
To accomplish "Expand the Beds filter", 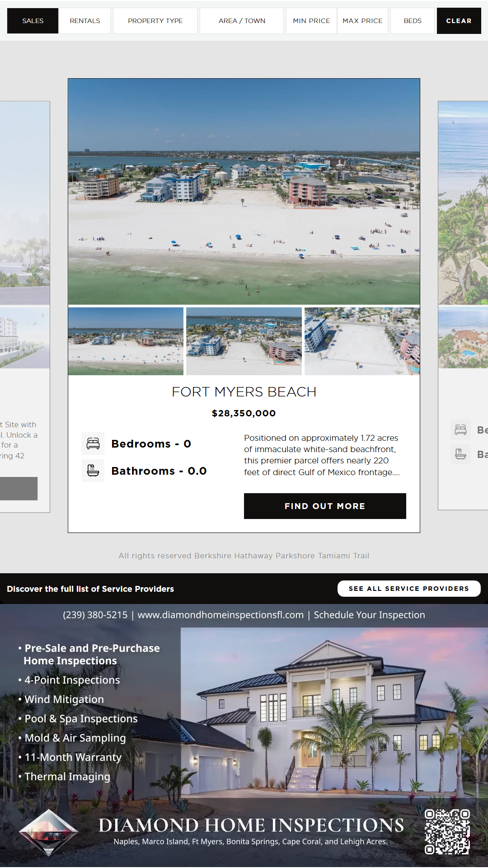I will [x=413, y=21].
